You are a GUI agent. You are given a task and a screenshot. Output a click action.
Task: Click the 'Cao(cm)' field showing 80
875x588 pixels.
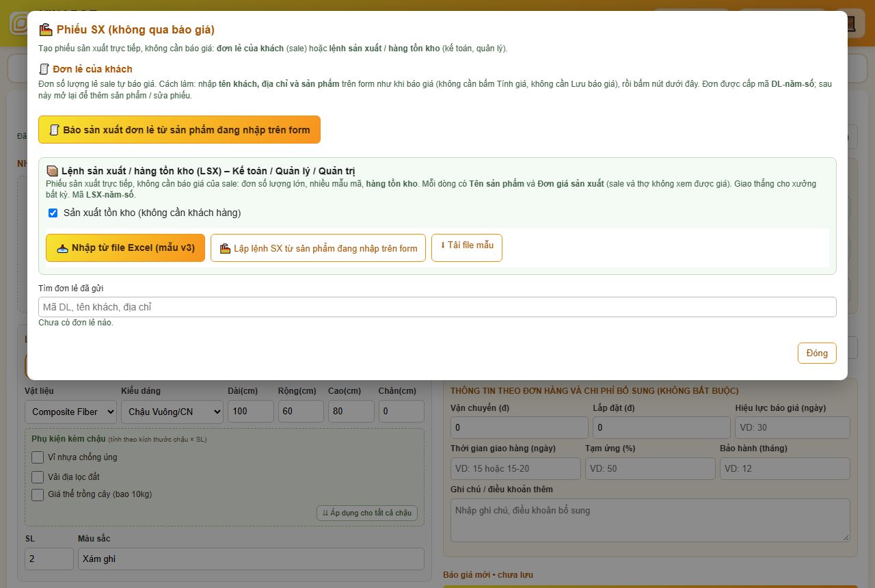(351, 412)
